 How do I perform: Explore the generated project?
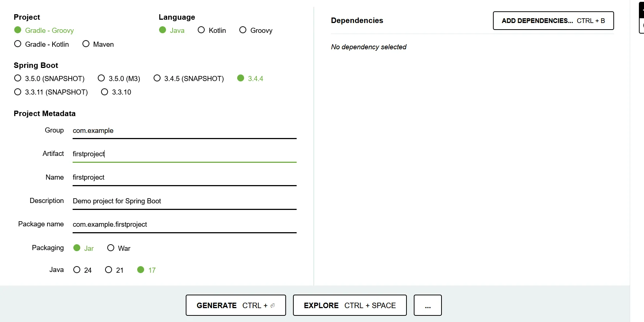tap(350, 305)
